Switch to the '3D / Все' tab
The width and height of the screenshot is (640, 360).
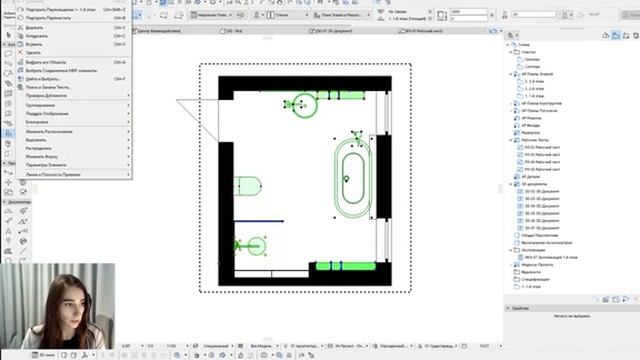pos(231,31)
